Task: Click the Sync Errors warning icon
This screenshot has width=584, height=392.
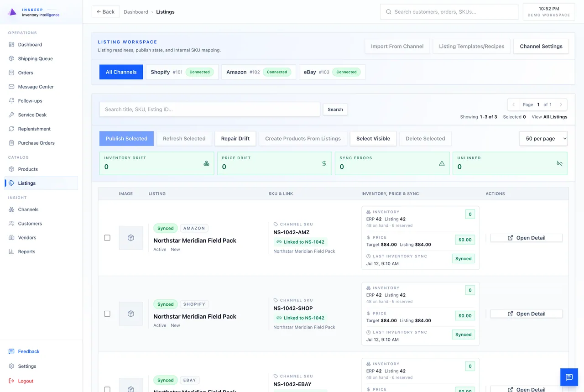Action: tap(442, 163)
